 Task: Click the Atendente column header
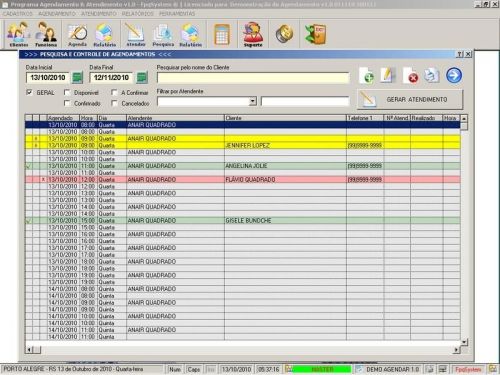[x=175, y=118]
